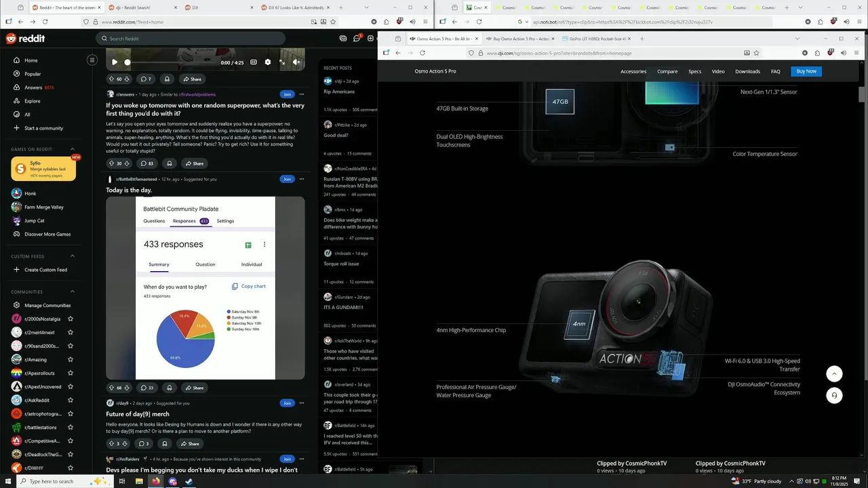The image size is (868, 488).
Task: Open the r/answers post overflow menu
Action: pos(301,94)
